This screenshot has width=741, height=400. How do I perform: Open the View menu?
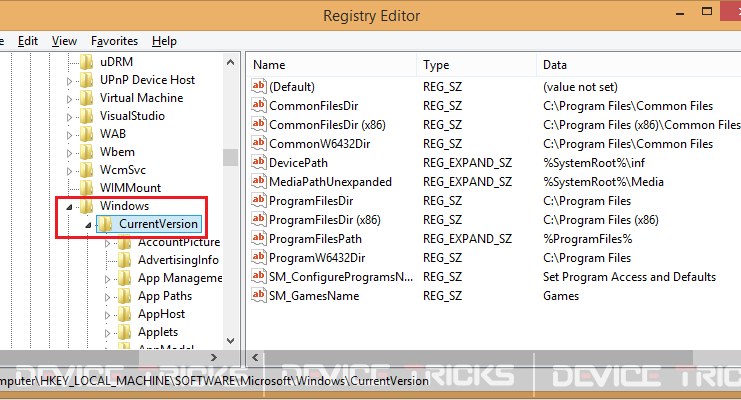[x=64, y=41]
